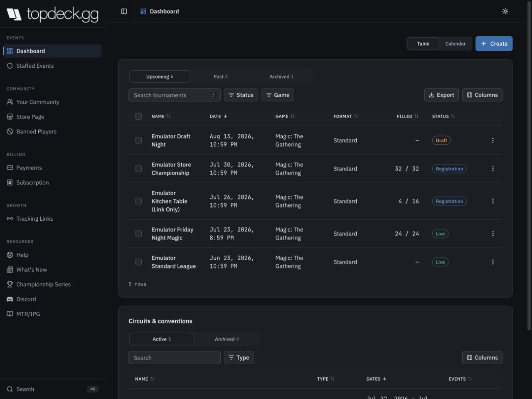Switch theme with the sun icon
532x399 pixels.
coord(505,11)
